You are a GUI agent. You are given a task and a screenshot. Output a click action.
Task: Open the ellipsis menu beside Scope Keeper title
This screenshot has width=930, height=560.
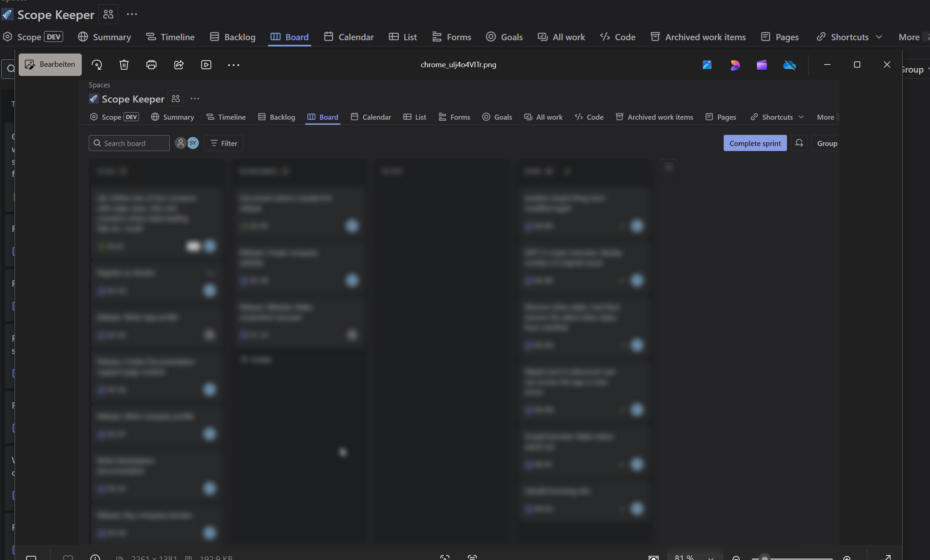click(x=132, y=15)
